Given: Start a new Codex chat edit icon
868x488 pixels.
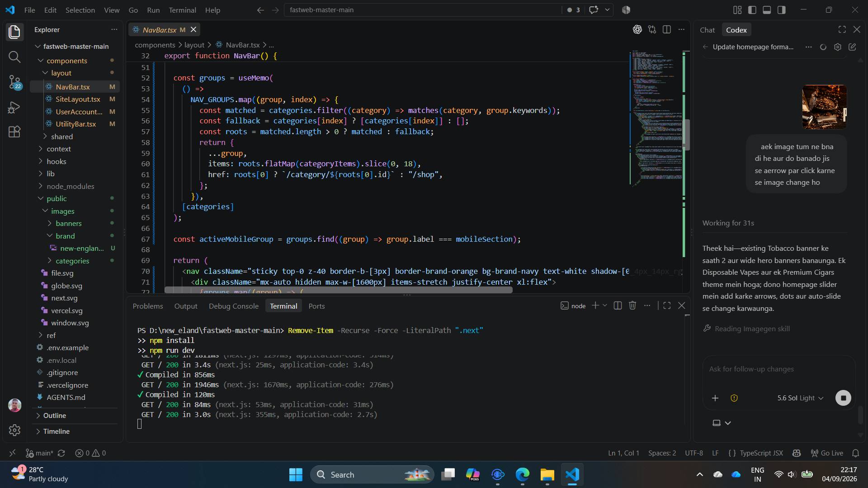Looking at the screenshot, I should (x=853, y=47).
